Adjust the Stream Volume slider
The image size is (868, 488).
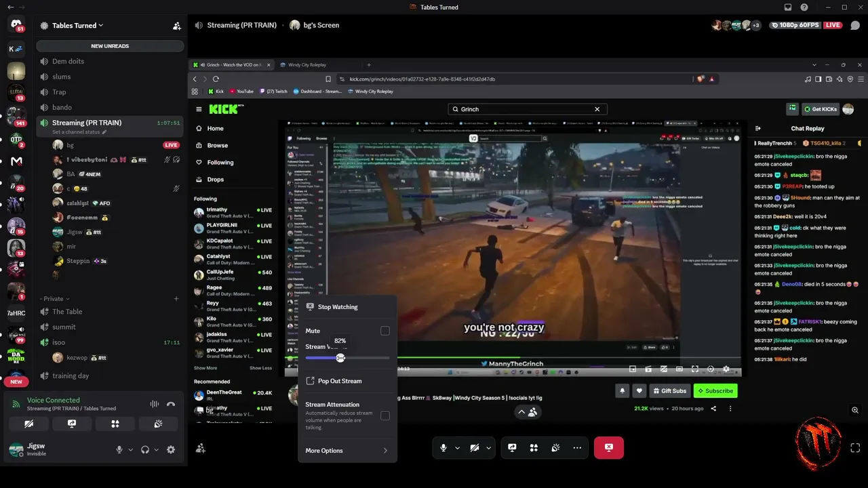pos(347,358)
